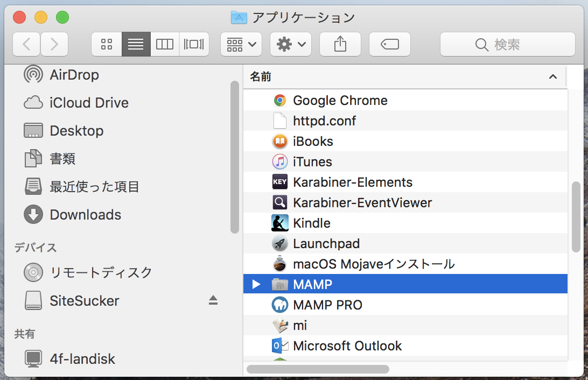
Task: Click the iTunes music note icon
Action: 279,162
